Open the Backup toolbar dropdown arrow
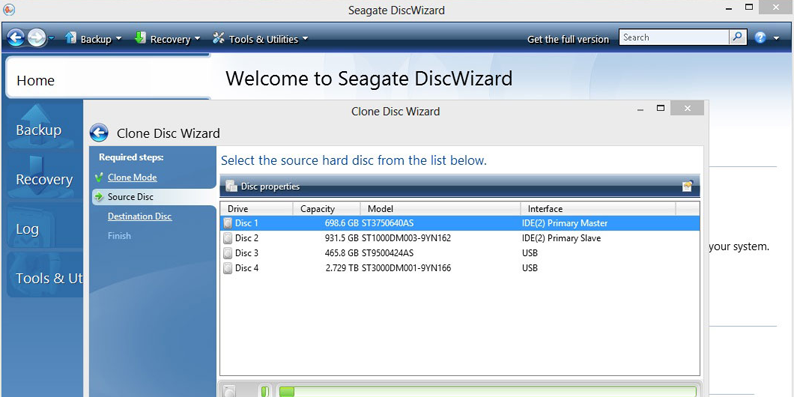 (118, 39)
